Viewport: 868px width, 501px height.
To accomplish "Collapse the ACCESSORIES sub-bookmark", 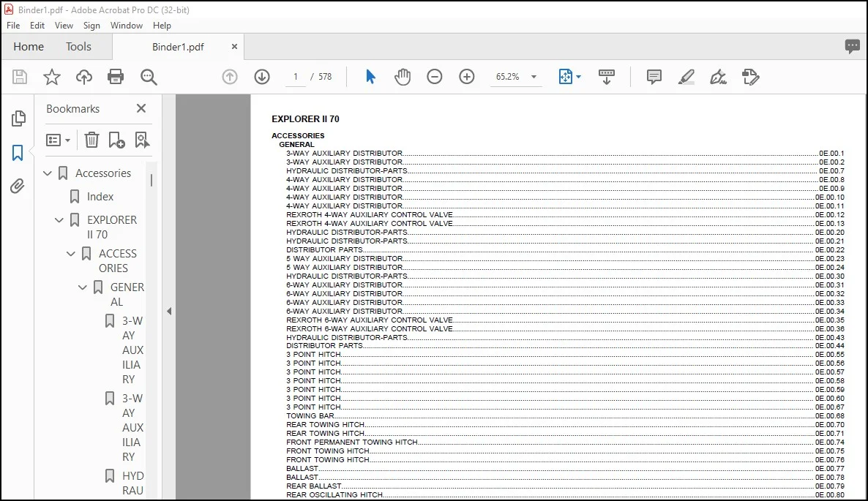I will 71,254.
